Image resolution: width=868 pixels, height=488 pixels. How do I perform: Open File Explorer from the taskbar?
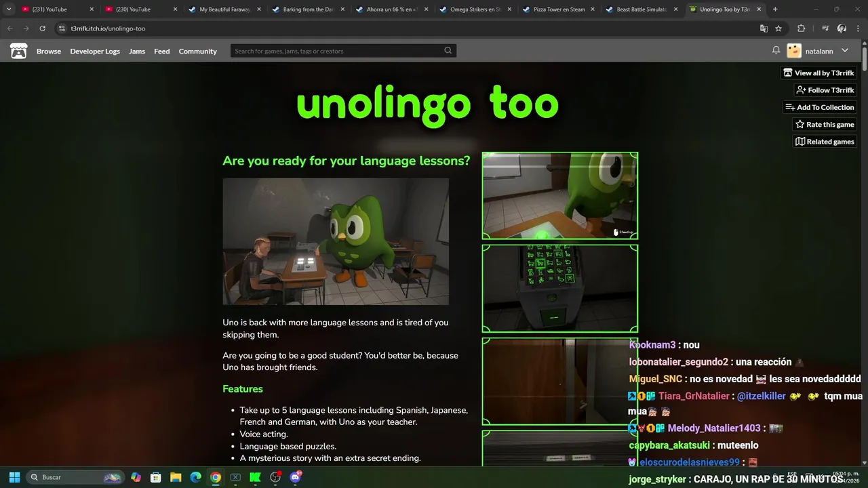(x=176, y=477)
